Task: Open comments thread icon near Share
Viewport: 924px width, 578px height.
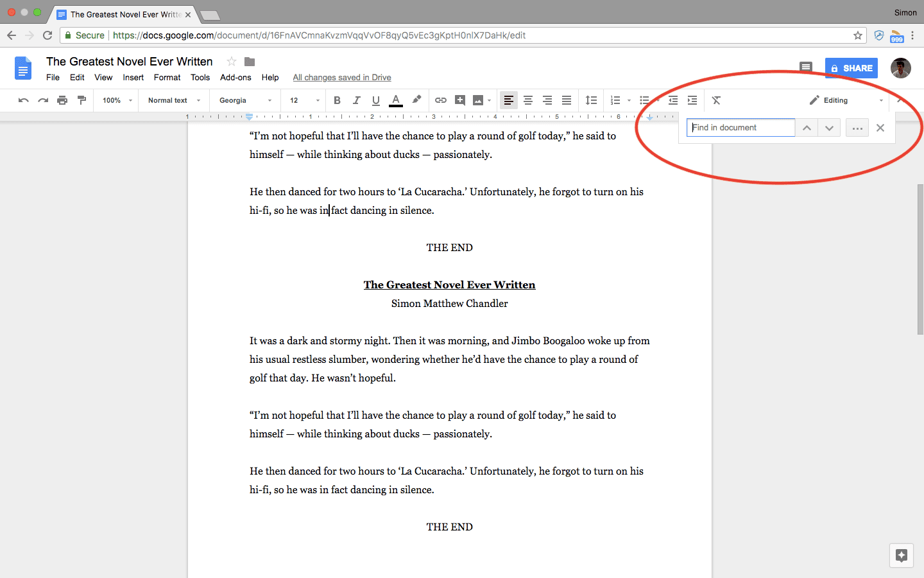Action: coord(806,67)
